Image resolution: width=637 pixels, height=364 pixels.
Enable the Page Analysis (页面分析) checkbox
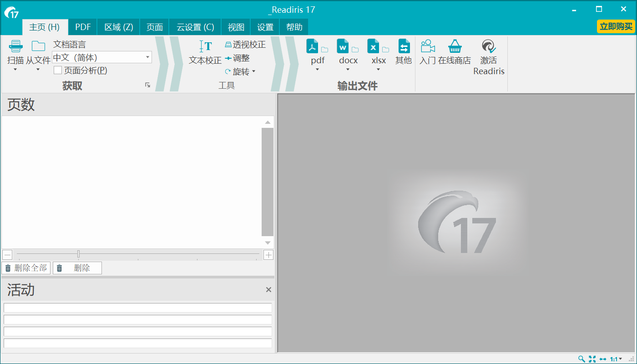point(58,70)
